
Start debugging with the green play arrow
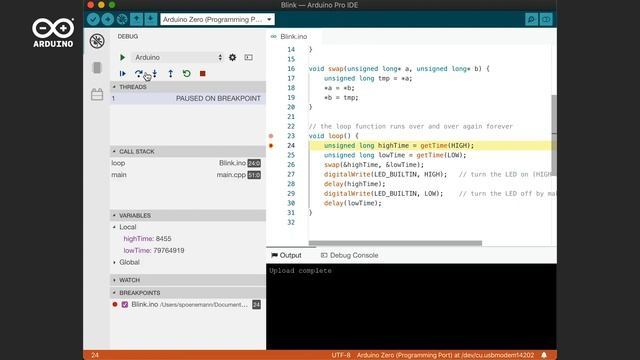[122, 58]
